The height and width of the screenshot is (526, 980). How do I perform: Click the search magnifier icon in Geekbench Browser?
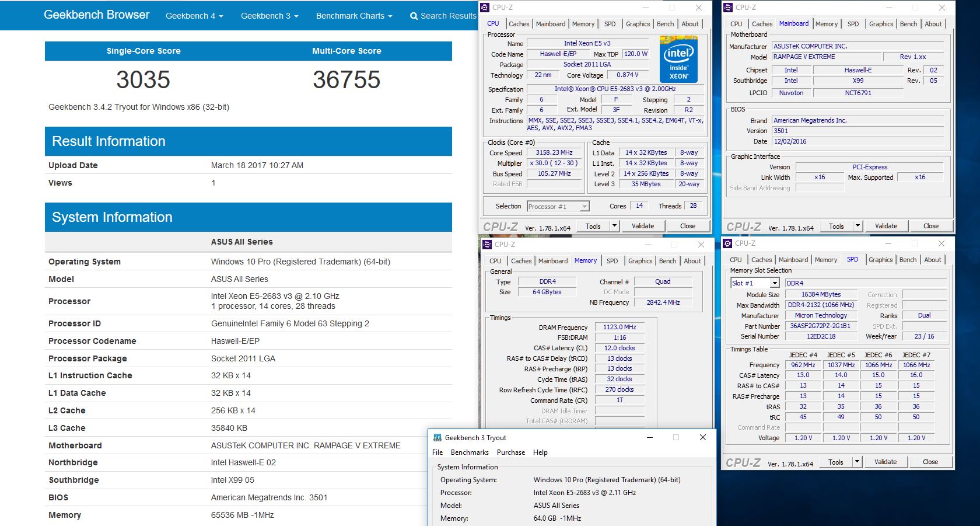414,16
